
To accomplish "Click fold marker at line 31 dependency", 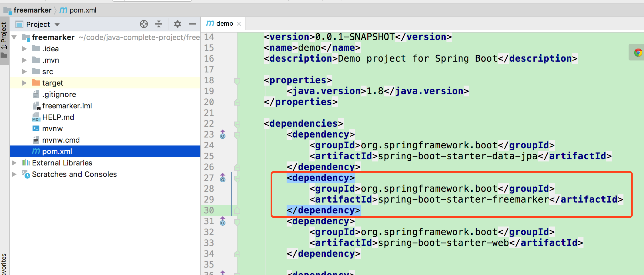I will (237, 222).
